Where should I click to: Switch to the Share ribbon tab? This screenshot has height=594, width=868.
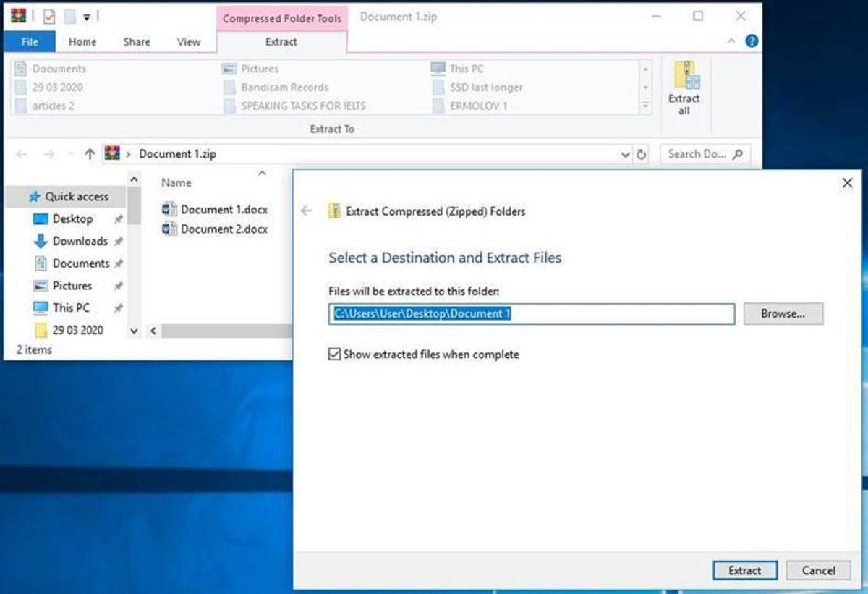point(137,42)
